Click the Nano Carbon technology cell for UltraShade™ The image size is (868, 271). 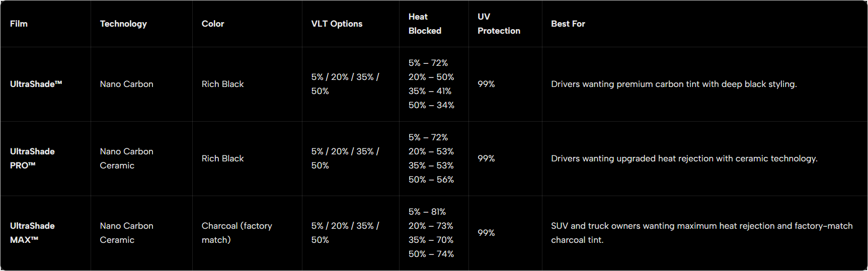[126, 84]
